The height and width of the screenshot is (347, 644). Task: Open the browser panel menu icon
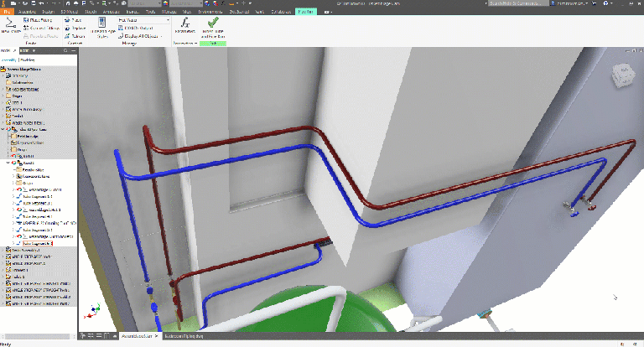[x=73, y=50]
